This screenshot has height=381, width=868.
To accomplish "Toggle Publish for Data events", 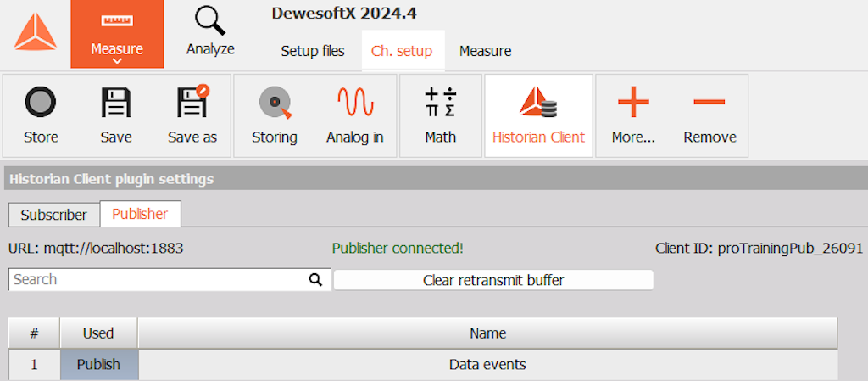I will 98,365.
